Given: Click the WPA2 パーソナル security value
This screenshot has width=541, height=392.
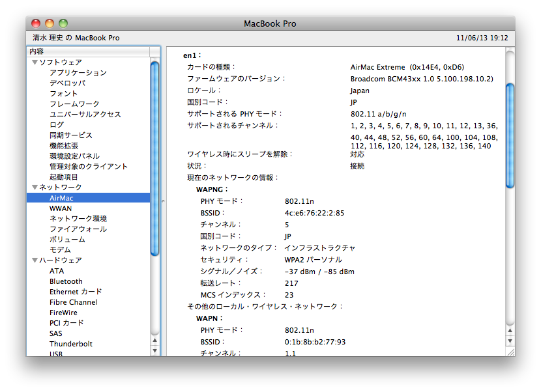Looking at the screenshot, I should click(314, 260).
